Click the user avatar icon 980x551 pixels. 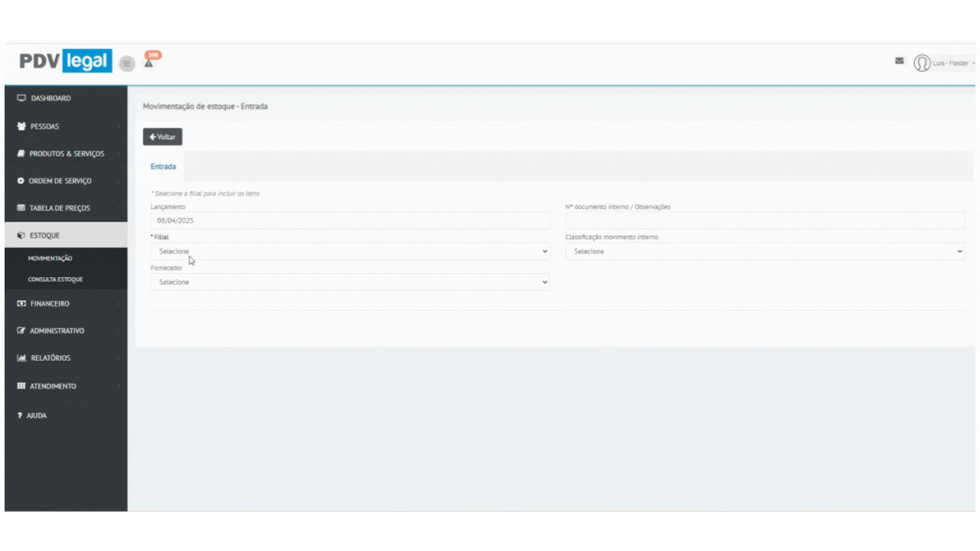point(922,63)
